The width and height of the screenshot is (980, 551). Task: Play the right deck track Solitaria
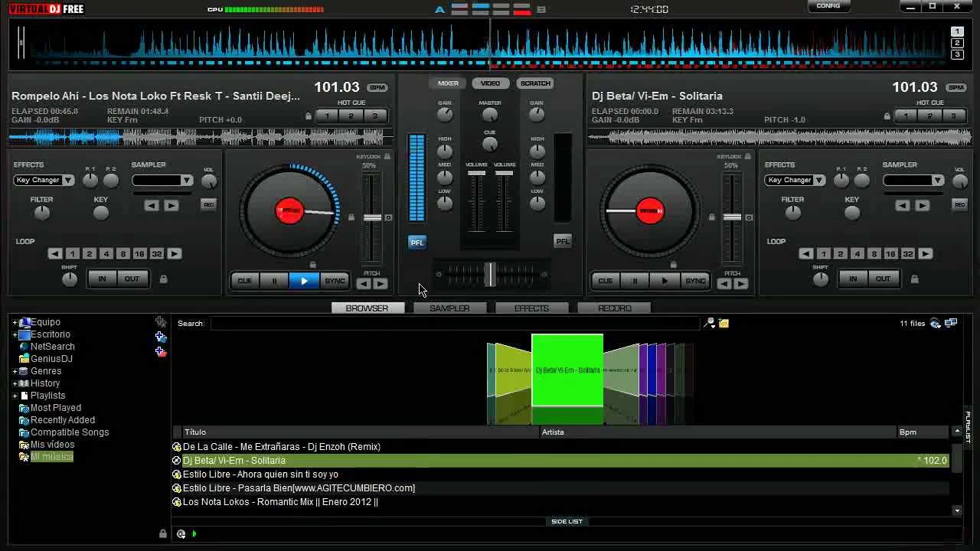click(665, 281)
